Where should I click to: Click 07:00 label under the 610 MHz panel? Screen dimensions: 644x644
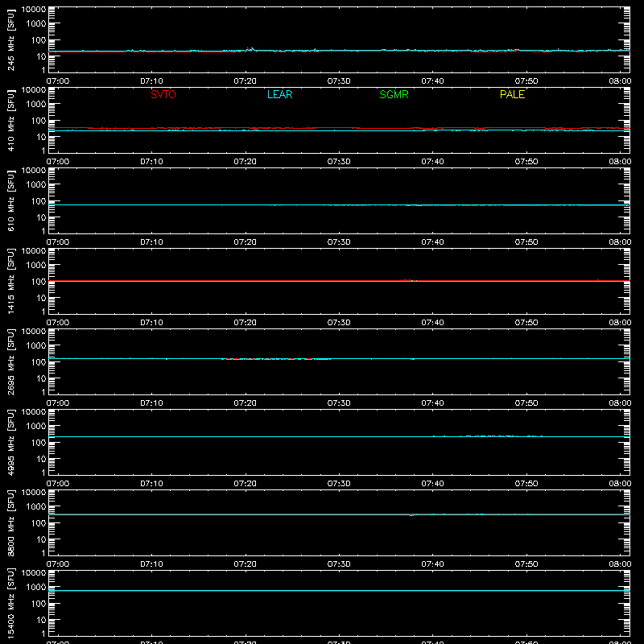click(58, 242)
